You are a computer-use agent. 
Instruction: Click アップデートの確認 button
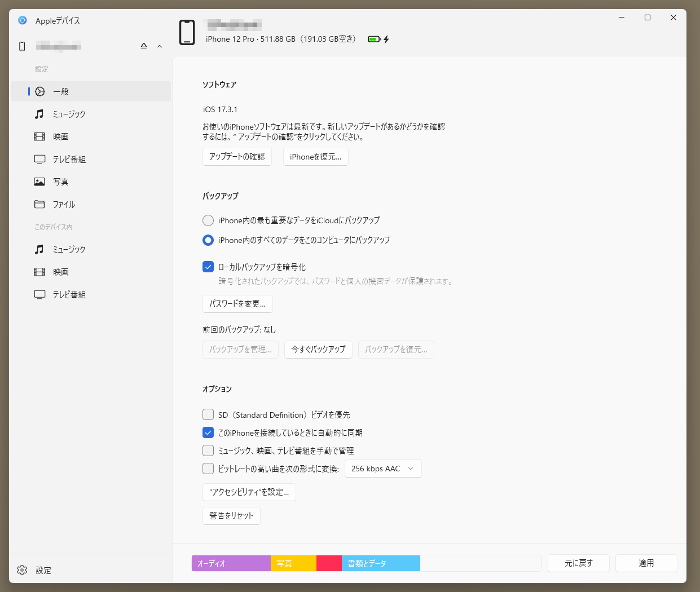point(237,157)
